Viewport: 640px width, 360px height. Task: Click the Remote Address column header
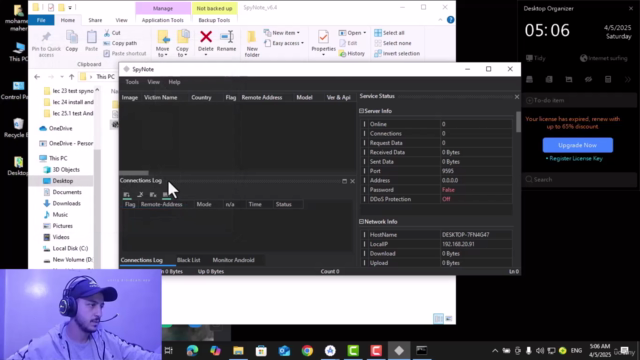(262, 98)
